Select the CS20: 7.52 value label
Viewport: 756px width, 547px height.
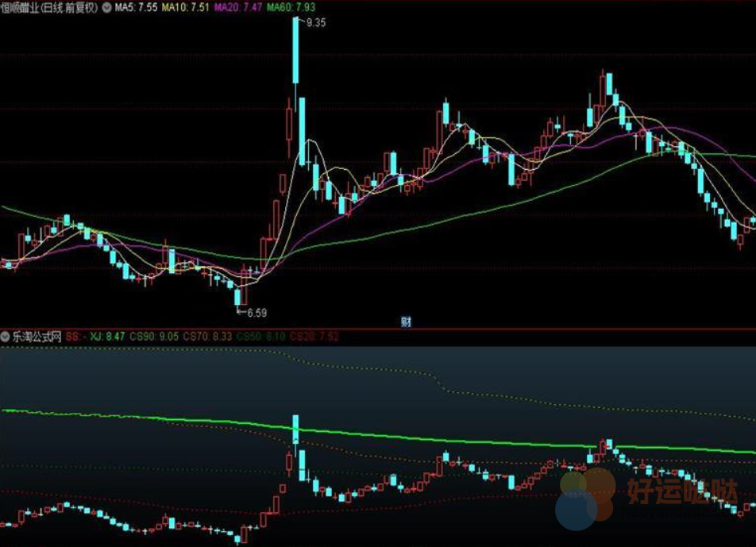coord(314,337)
